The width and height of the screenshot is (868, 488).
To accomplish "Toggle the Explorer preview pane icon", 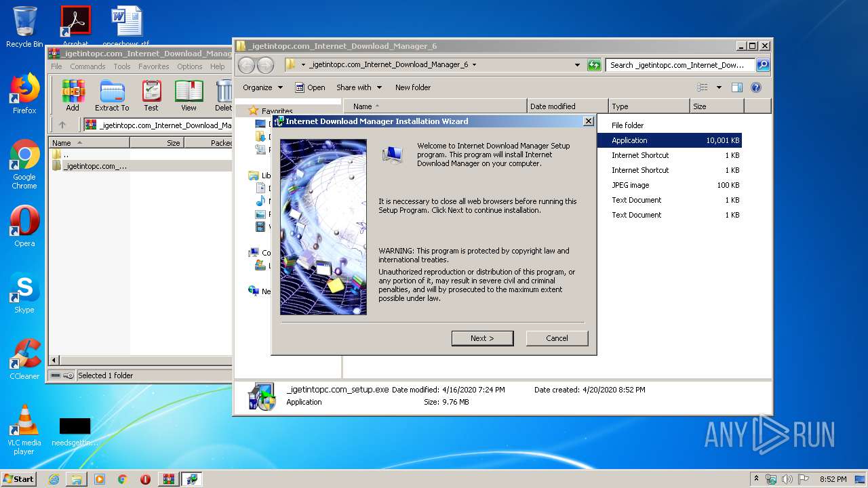I will pyautogui.click(x=737, y=87).
